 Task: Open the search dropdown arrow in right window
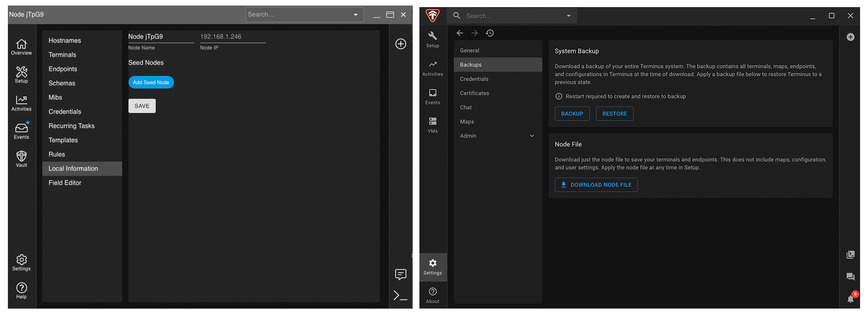click(569, 16)
